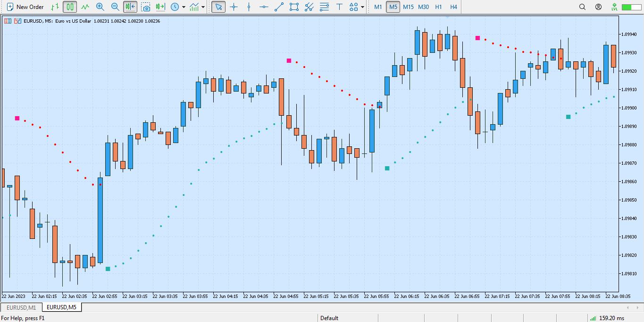Open the timeframe clock dropdown arrow
644x322 pixels.
[x=183, y=7]
